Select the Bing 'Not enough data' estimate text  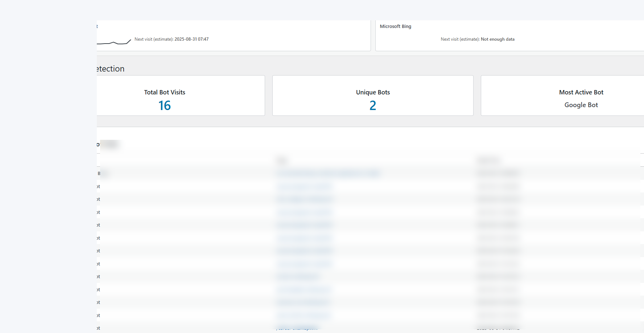click(x=498, y=39)
